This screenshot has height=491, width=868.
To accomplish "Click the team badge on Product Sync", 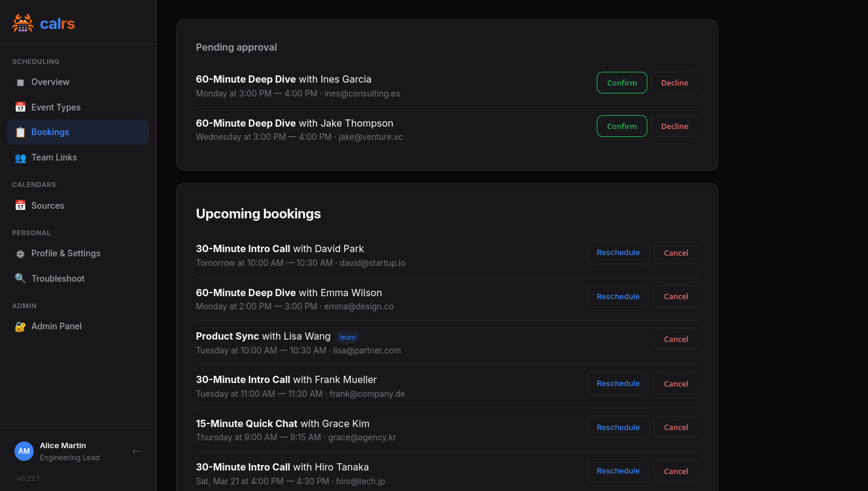I will coord(347,337).
